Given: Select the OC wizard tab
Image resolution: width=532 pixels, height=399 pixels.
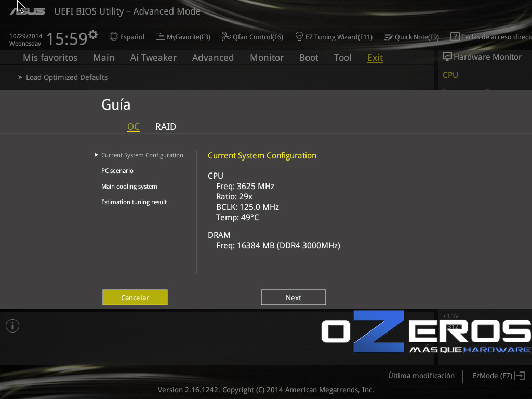Looking at the screenshot, I should pyautogui.click(x=134, y=127).
